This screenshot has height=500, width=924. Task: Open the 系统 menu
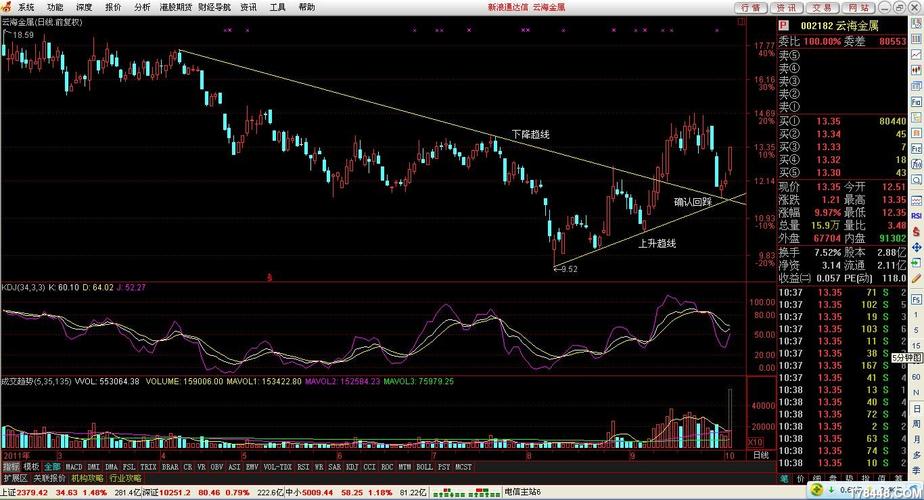[26, 7]
